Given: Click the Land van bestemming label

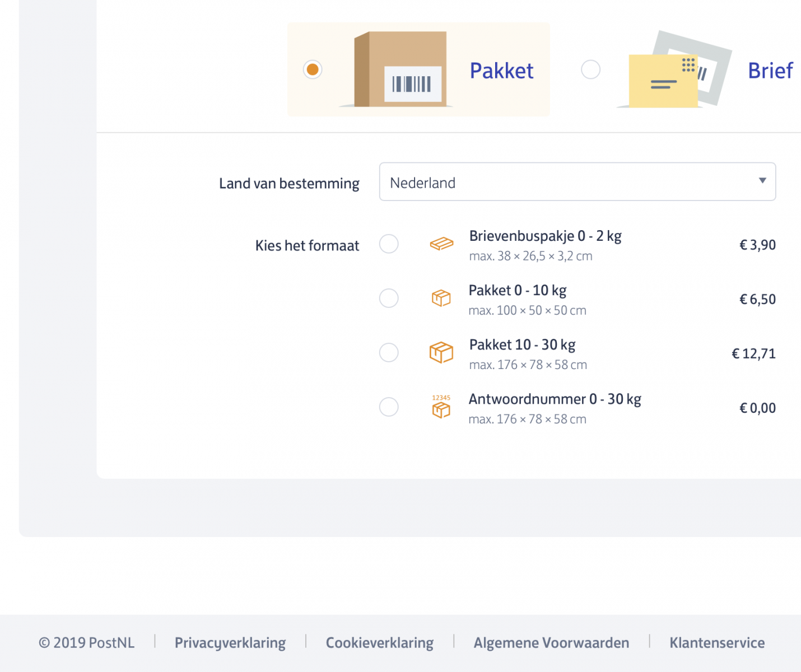Looking at the screenshot, I should tap(289, 184).
